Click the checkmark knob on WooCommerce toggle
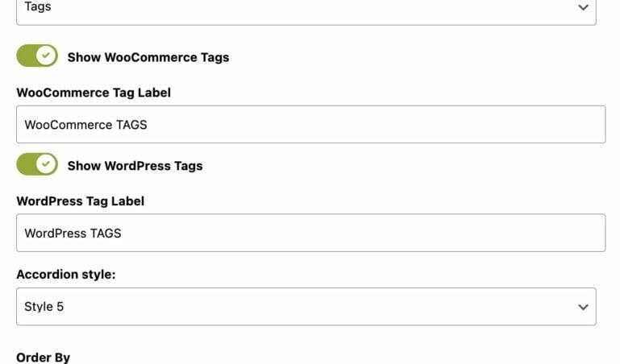 46,56
